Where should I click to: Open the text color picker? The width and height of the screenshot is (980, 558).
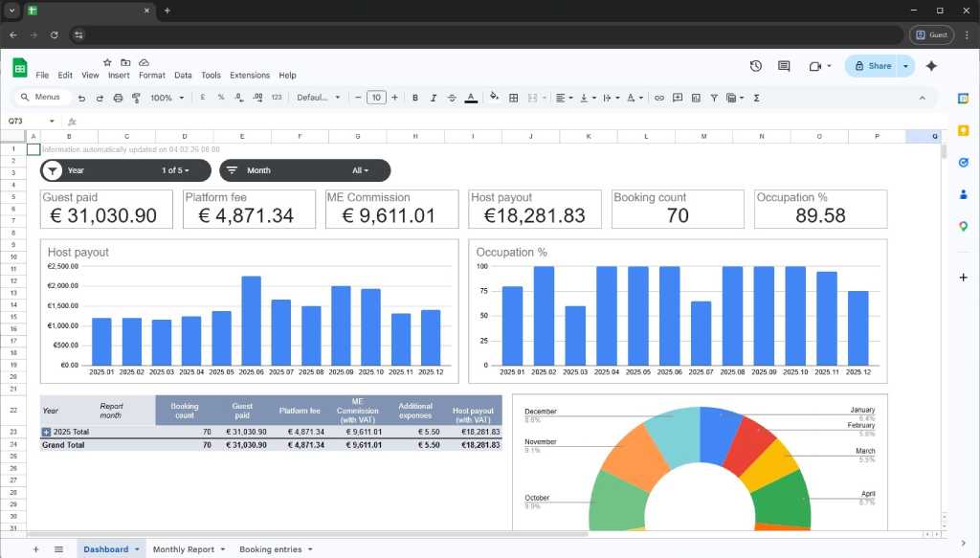(x=471, y=98)
